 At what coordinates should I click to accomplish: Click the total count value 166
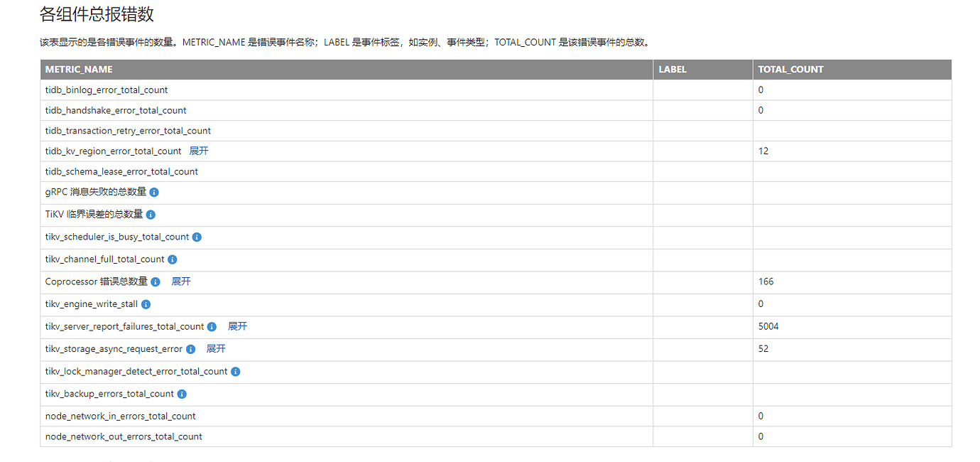pos(766,281)
